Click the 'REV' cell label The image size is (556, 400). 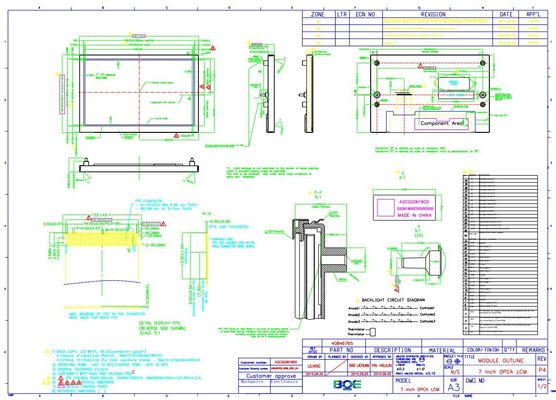pyautogui.click(x=542, y=359)
